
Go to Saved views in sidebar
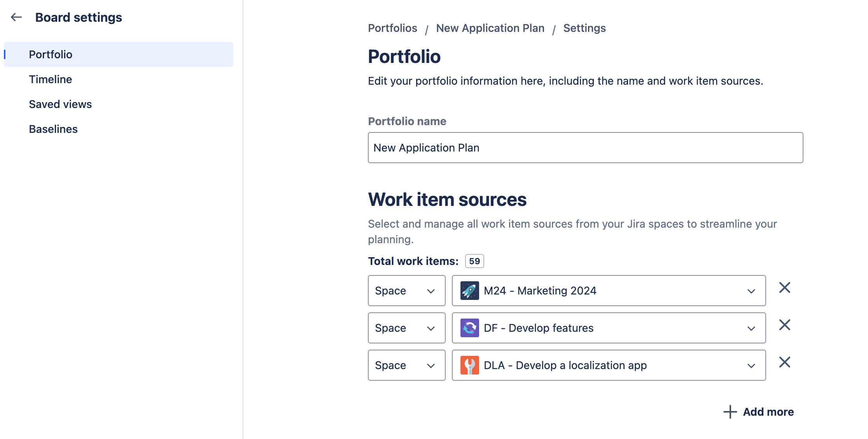(60, 104)
